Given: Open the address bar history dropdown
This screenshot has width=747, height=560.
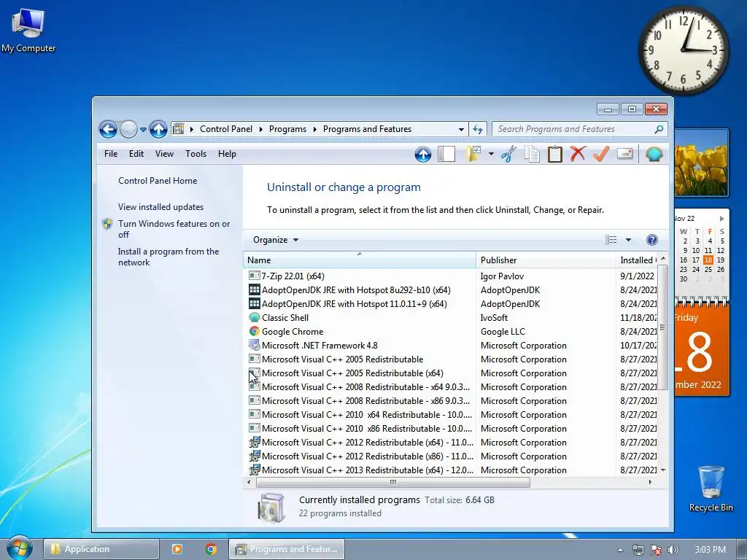Looking at the screenshot, I should [461, 129].
